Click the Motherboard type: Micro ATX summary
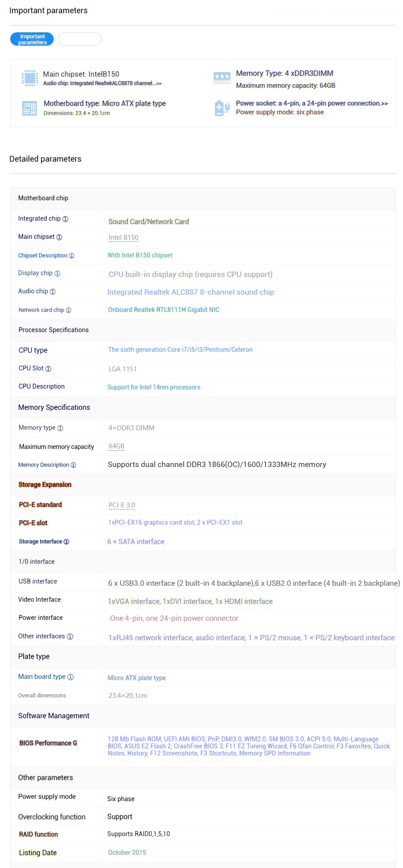Screen dimensions: 403x868 [x=105, y=103]
